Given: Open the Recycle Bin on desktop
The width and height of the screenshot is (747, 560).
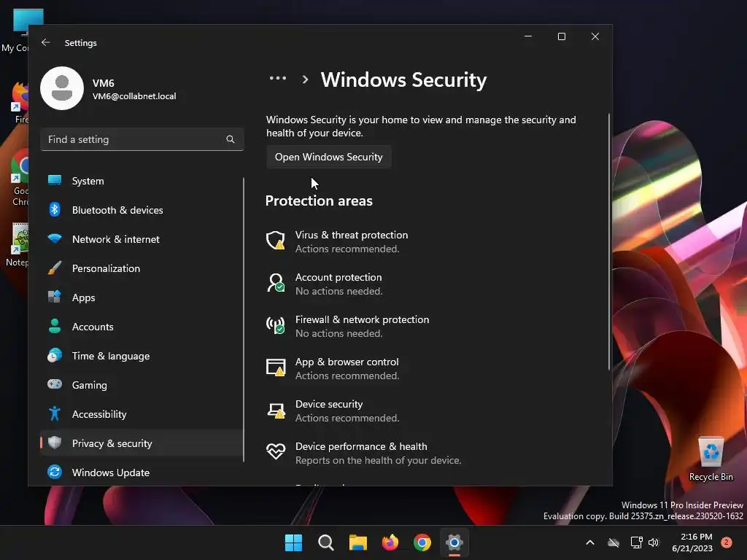Looking at the screenshot, I should (x=711, y=459).
